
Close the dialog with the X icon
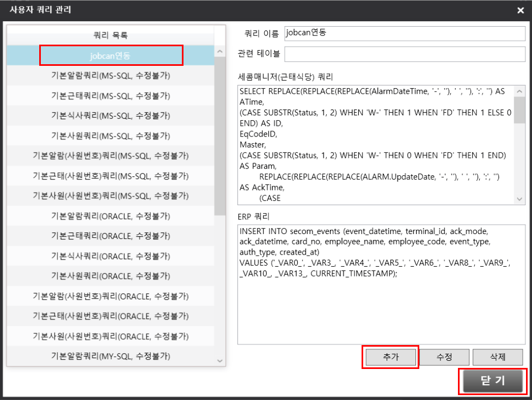pos(521,10)
